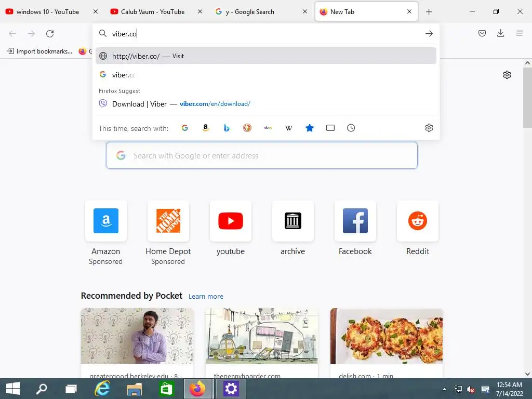Search this time with Amazon icon

[206, 128]
